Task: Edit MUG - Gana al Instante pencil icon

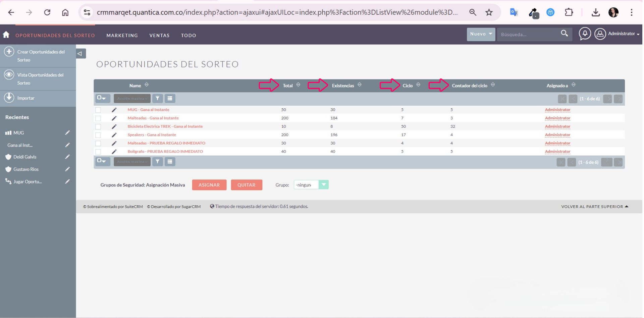Action: tap(114, 110)
